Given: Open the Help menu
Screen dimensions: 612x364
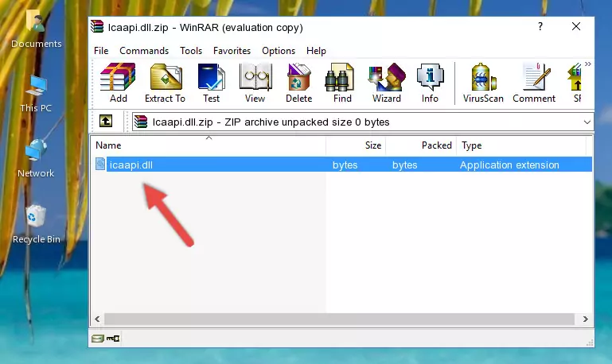Looking at the screenshot, I should [316, 51].
